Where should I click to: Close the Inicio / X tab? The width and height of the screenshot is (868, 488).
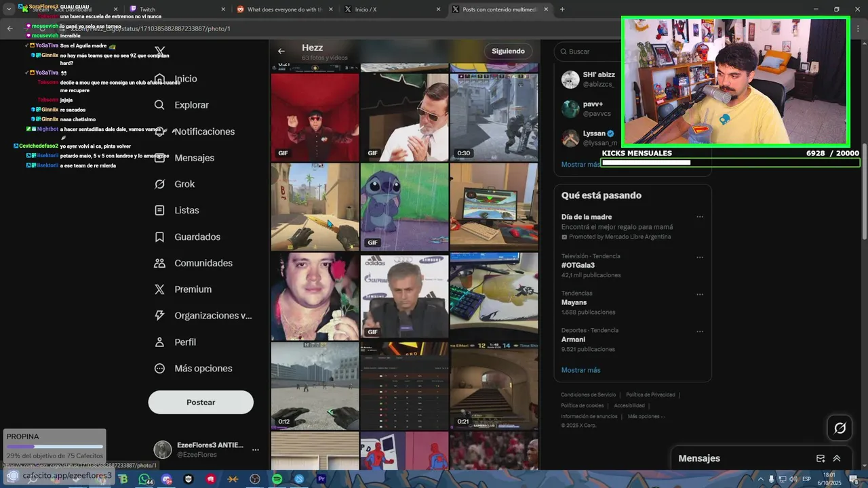tap(438, 9)
